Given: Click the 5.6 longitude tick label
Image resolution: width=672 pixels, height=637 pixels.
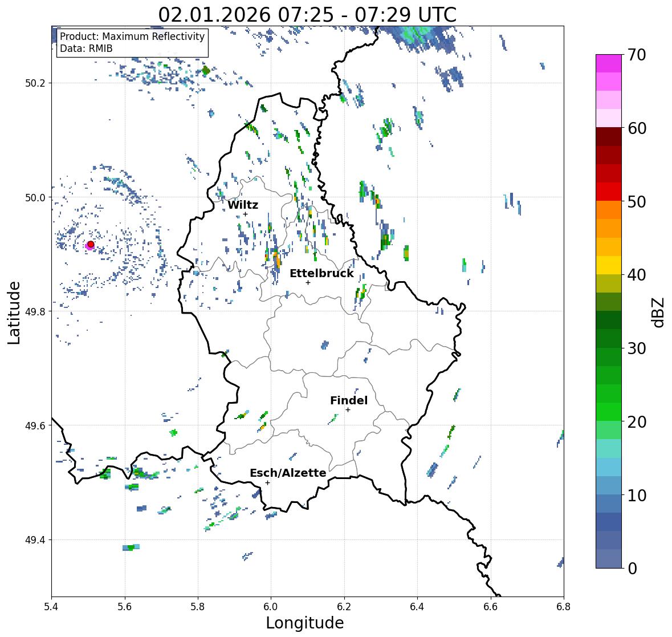Looking at the screenshot, I should point(125,607).
